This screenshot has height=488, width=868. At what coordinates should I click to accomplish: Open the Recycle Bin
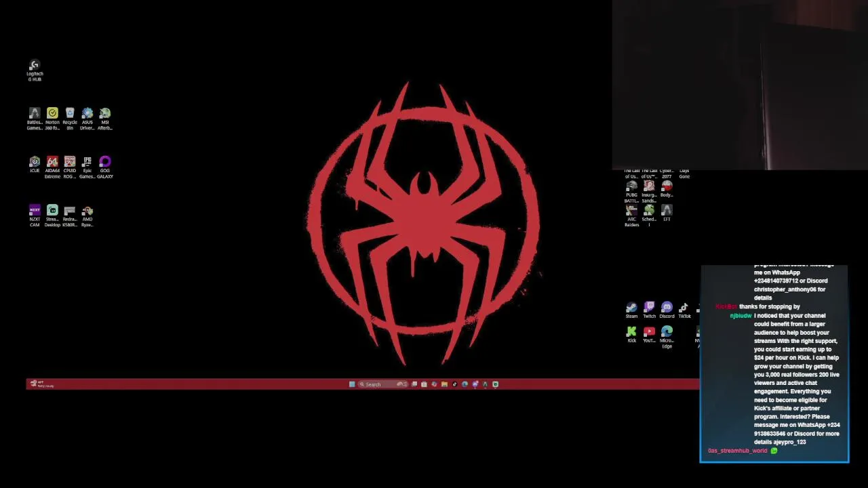pos(70,119)
